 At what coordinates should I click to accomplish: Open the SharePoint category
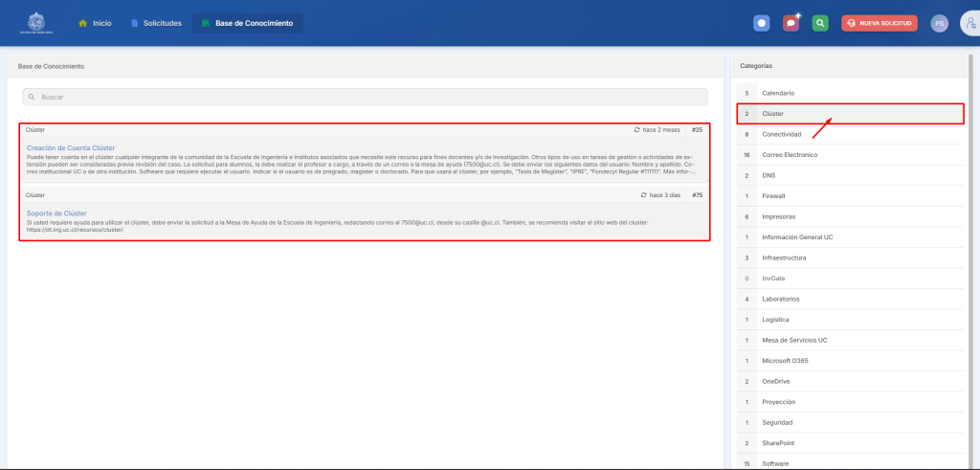[781, 443]
